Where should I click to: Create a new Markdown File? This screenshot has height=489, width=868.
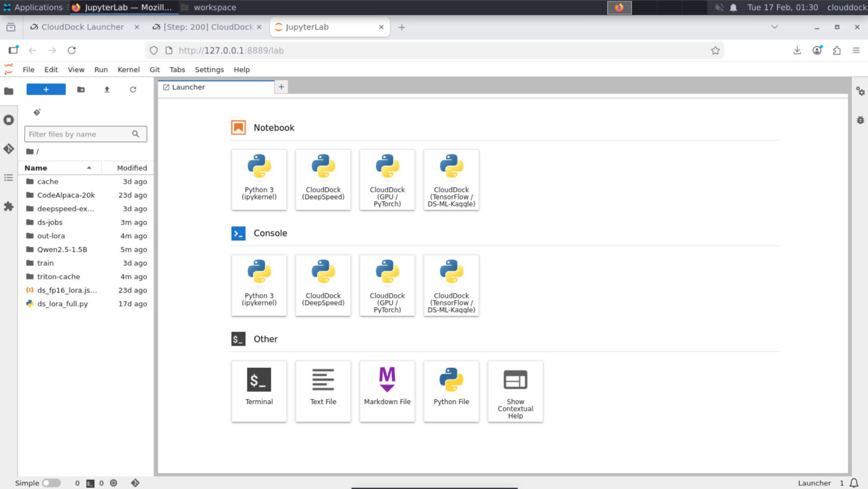(x=387, y=391)
